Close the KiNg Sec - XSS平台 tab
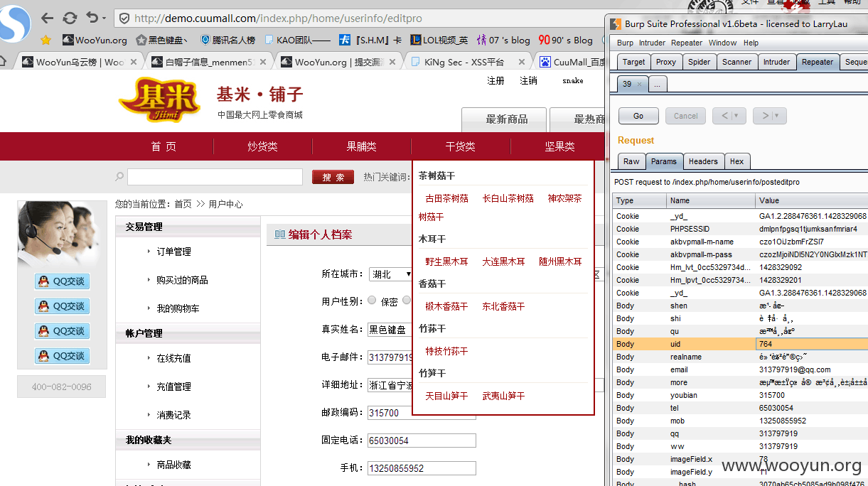 coord(521,62)
